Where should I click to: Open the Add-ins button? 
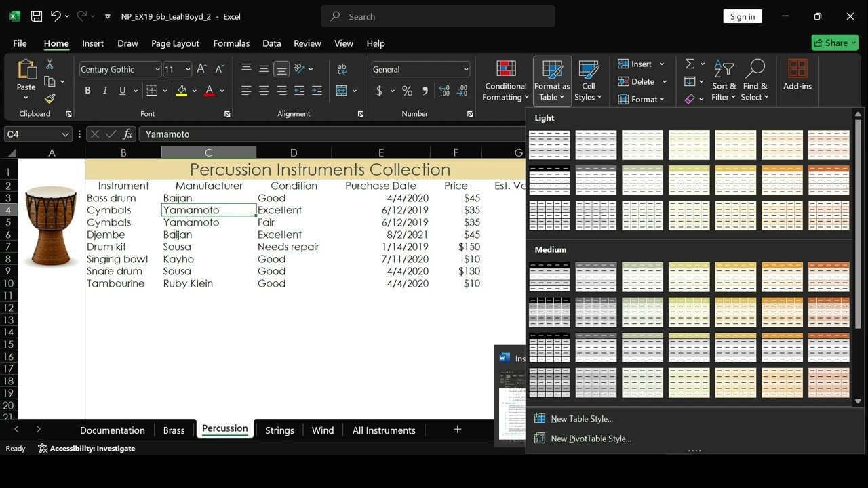click(x=797, y=75)
